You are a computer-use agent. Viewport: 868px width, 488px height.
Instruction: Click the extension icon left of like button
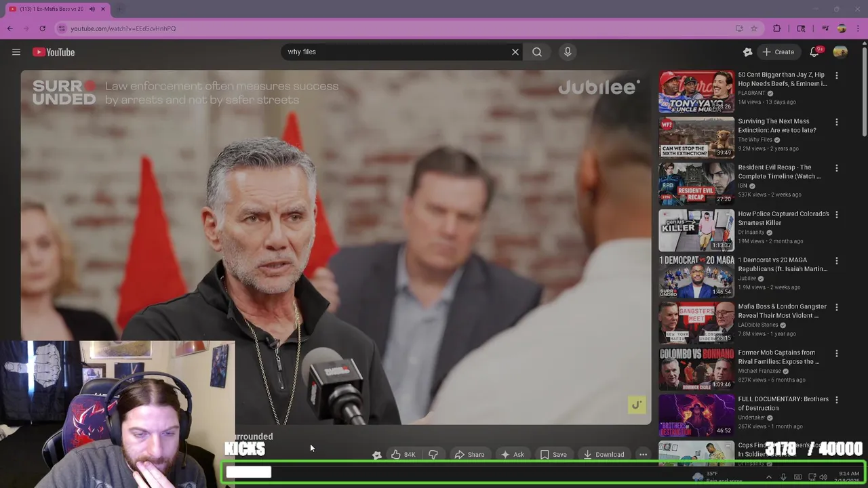377,455
